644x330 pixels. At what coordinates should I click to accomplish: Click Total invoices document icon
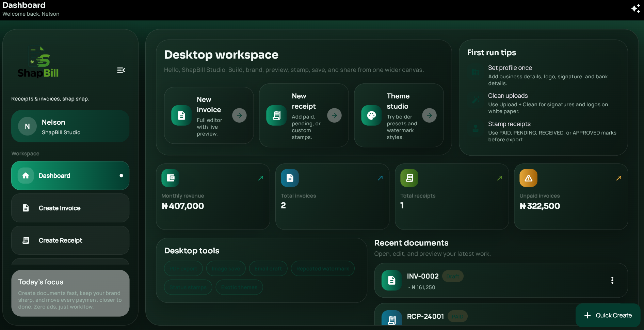pyautogui.click(x=290, y=178)
